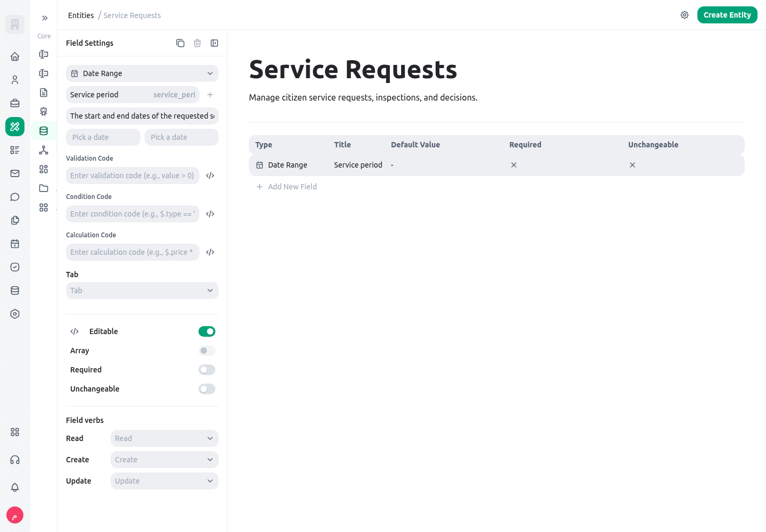This screenshot has width=766, height=532.
Task: Open the Create verb dropdown
Action: [164, 460]
